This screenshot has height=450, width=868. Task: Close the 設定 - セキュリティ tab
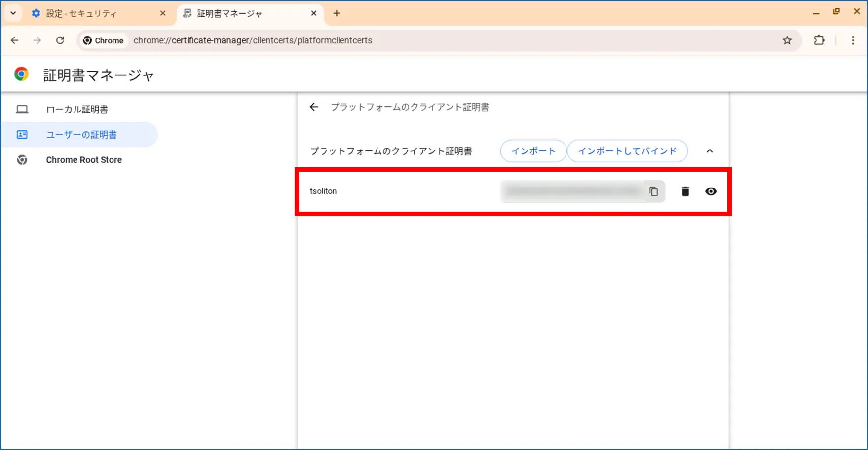tap(163, 14)
